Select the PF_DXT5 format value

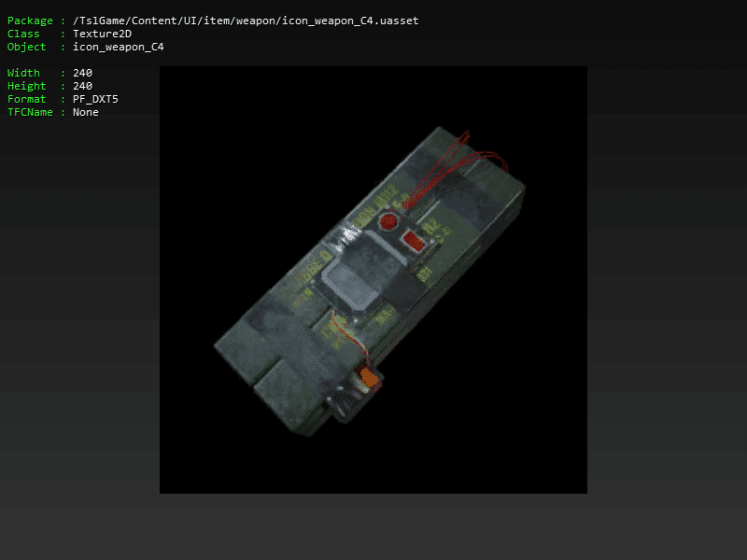(95, 99)
